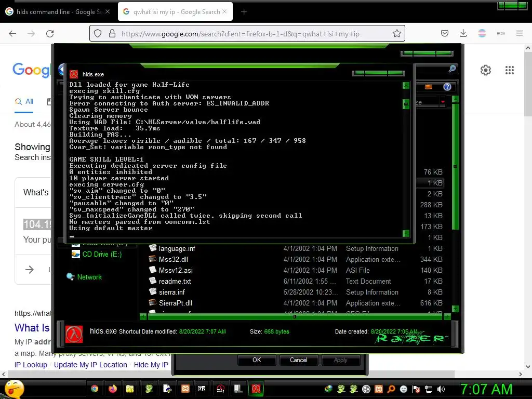Select the language.inf file
The height and width of the screenshot is (399, 532).
177,249
